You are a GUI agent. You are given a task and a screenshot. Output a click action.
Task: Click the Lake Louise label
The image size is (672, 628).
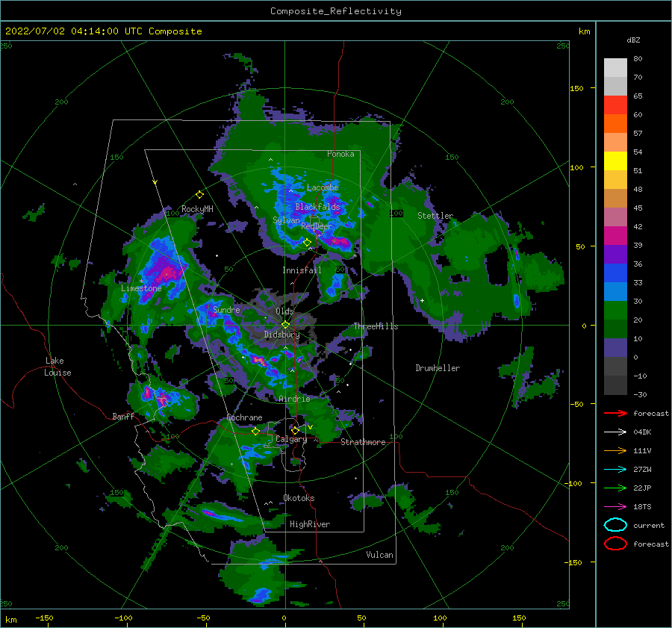tap(57, 367)
